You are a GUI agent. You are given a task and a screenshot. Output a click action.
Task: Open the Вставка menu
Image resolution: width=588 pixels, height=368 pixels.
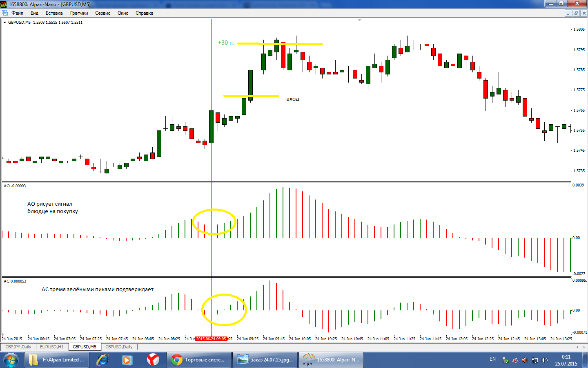coord(54,13)
